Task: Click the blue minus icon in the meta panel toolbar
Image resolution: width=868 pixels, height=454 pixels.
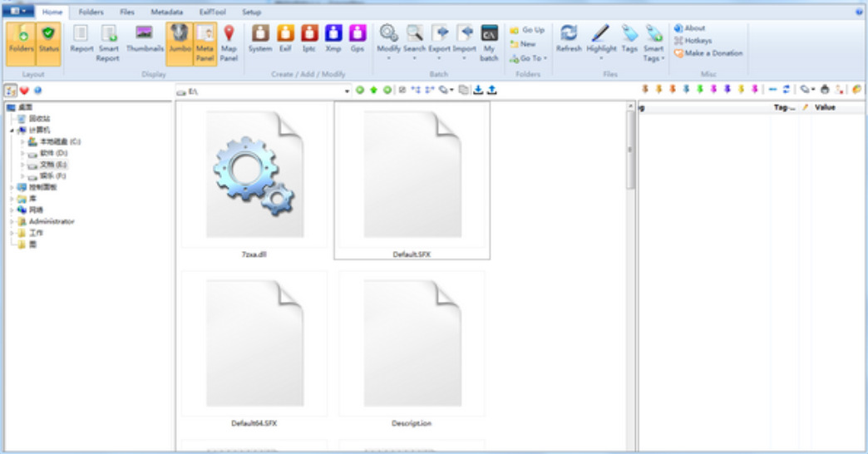Action: pos(772,89)
